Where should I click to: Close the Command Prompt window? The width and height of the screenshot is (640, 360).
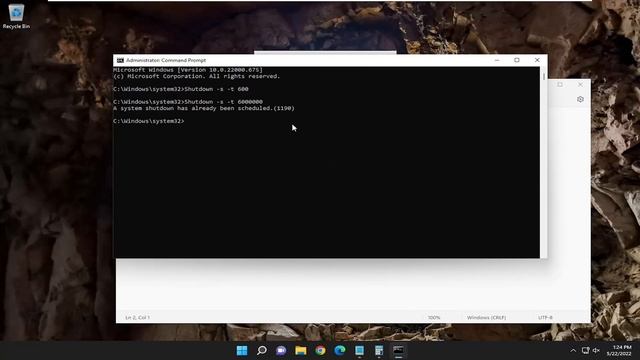click(537, 60)
